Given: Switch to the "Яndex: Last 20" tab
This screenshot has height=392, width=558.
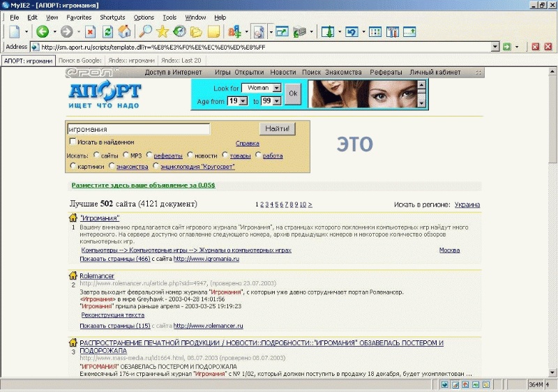Looking at the screenshot, I should click(x=181, y=61).
